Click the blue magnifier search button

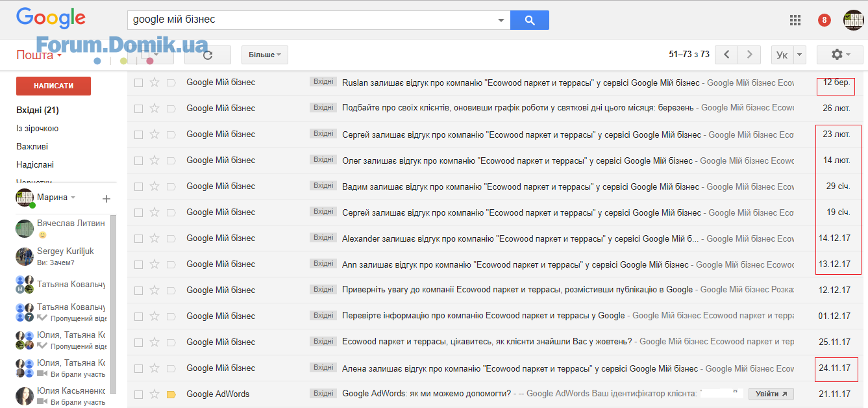[x=530, y=20]
